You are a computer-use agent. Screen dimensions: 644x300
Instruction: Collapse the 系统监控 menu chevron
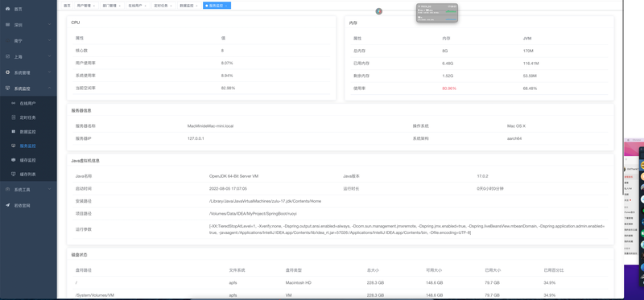pos(49,88)
